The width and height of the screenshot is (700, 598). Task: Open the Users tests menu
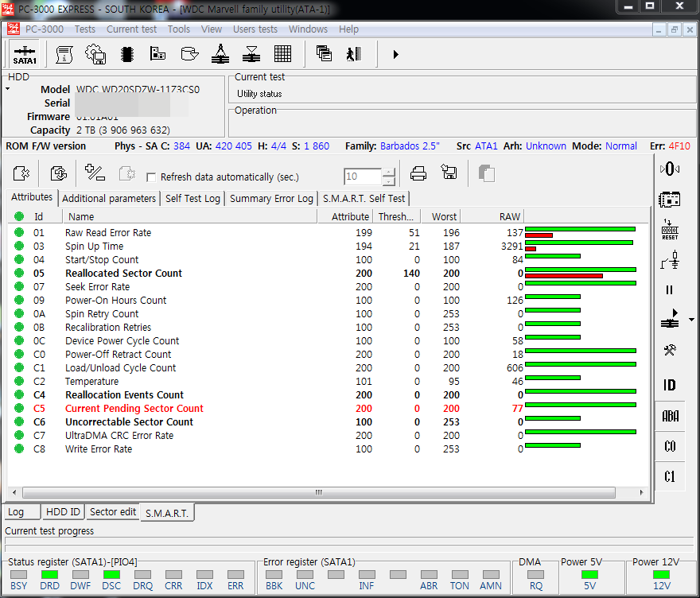click(x=255, y=29)
